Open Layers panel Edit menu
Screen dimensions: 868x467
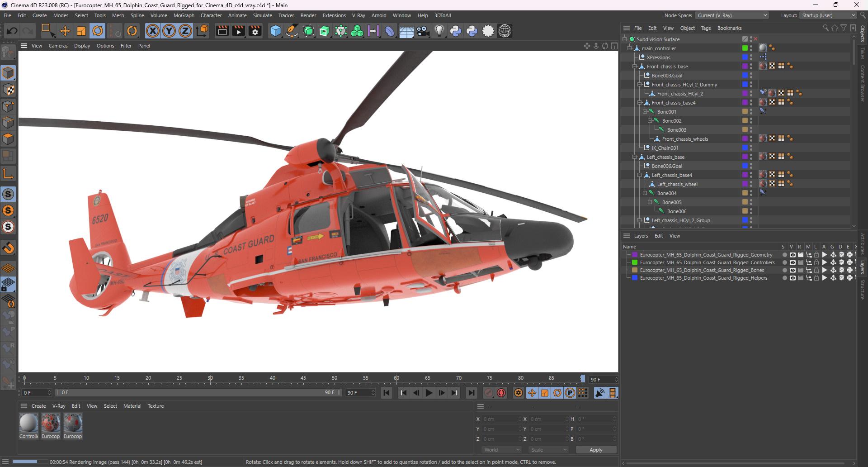pos(659,236)
